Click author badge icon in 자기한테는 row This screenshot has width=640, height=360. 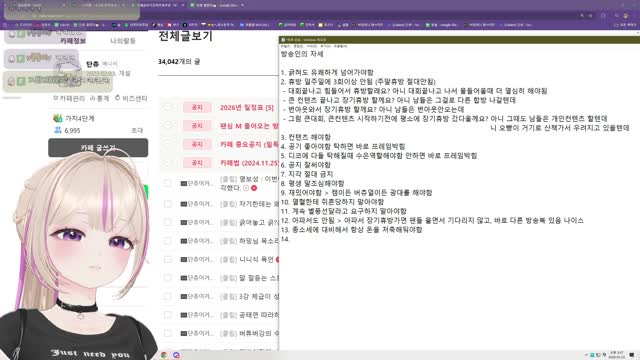point(183,204)
